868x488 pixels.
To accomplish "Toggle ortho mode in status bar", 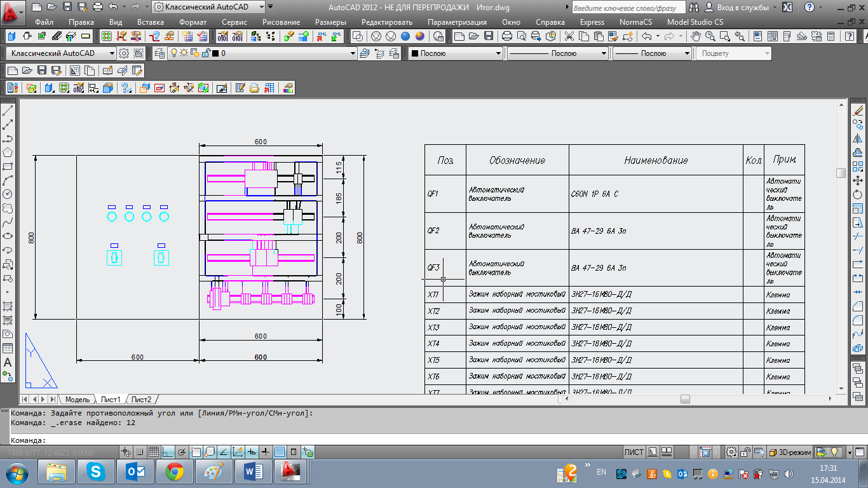I will [168, 452].
